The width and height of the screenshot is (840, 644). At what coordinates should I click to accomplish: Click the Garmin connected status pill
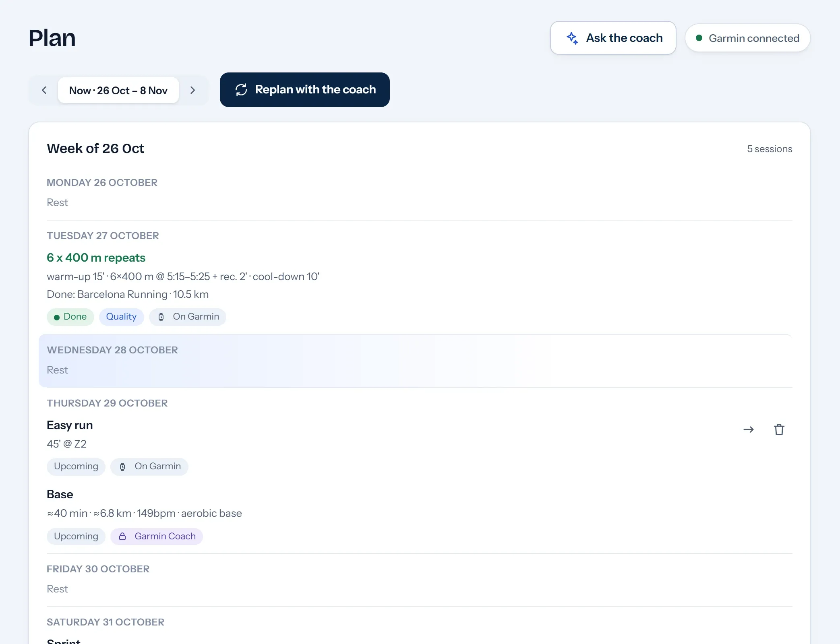pos(747,38)
